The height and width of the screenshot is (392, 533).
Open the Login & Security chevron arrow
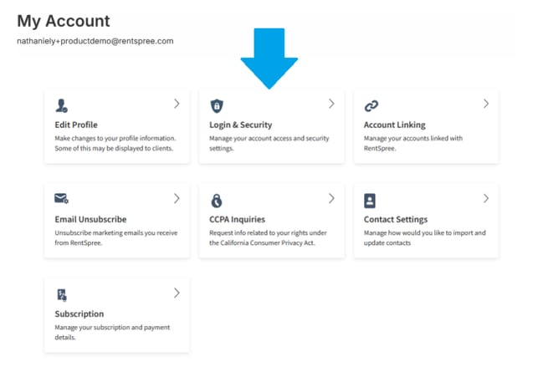(x=331, y=104)
